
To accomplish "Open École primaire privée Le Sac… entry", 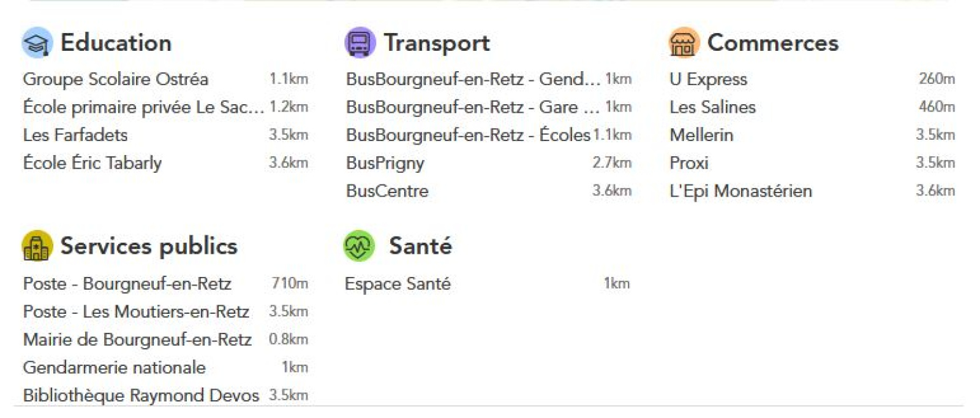I will click(143, 107).
